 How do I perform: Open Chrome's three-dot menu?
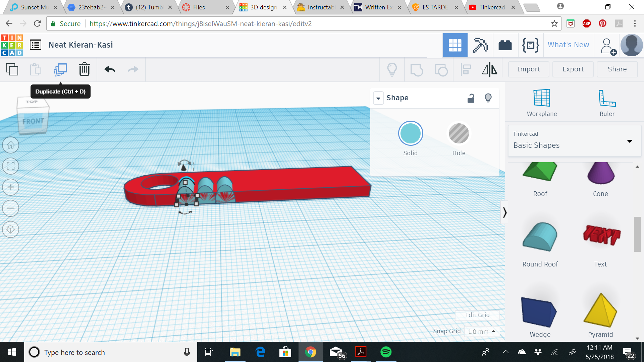pos(635,23)
